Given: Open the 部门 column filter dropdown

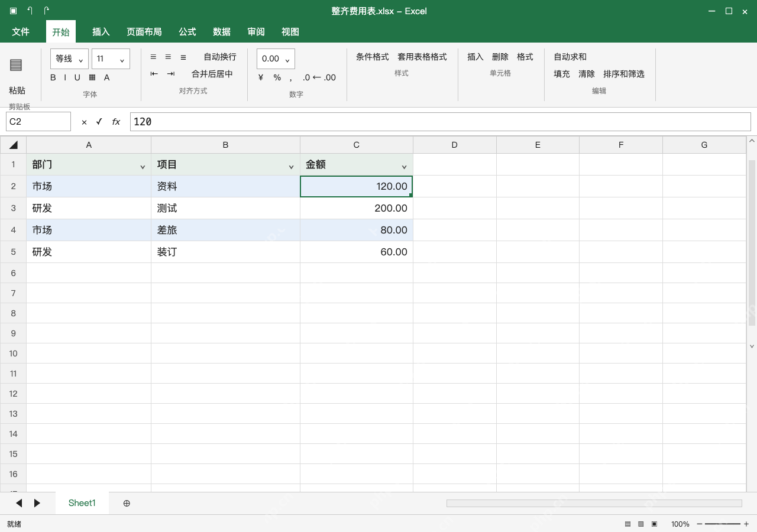Looking at the screenshot, I should tap(143, 167).
